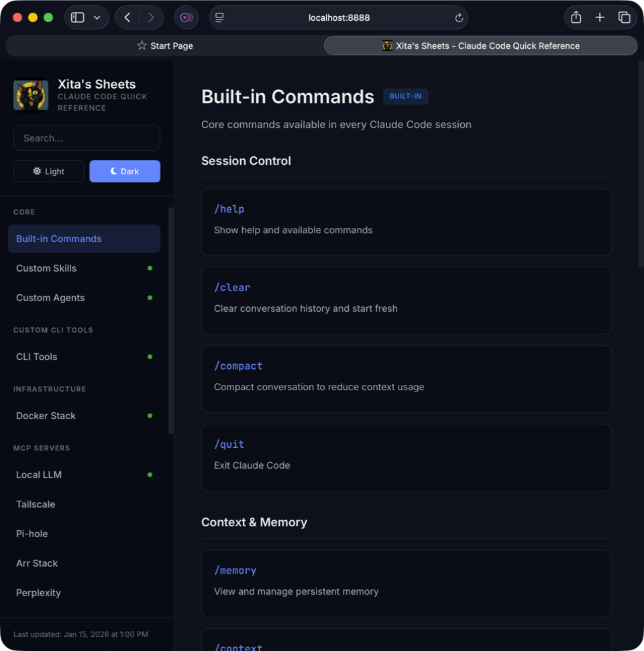Viewport: 644px width, 651px height.
Task: Click the Last updated timestamp text
Action: 80,634
